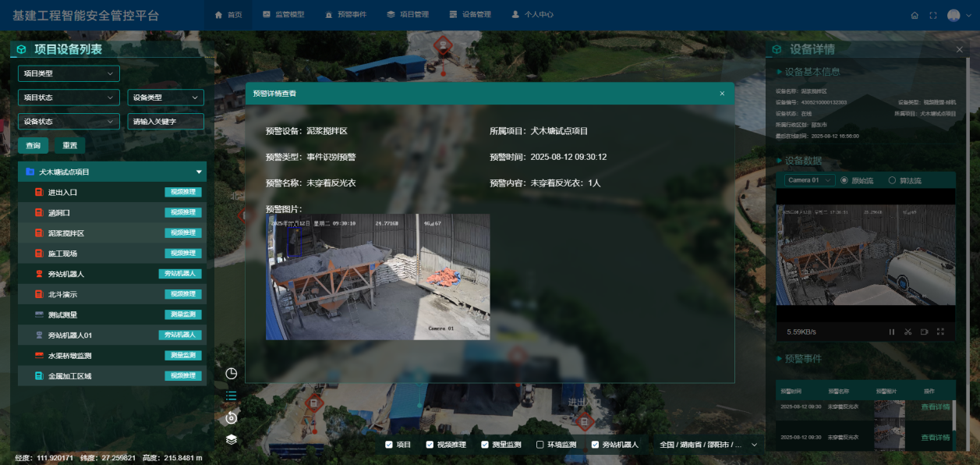Click the pie chart statistics icon

tap(231, 374)
